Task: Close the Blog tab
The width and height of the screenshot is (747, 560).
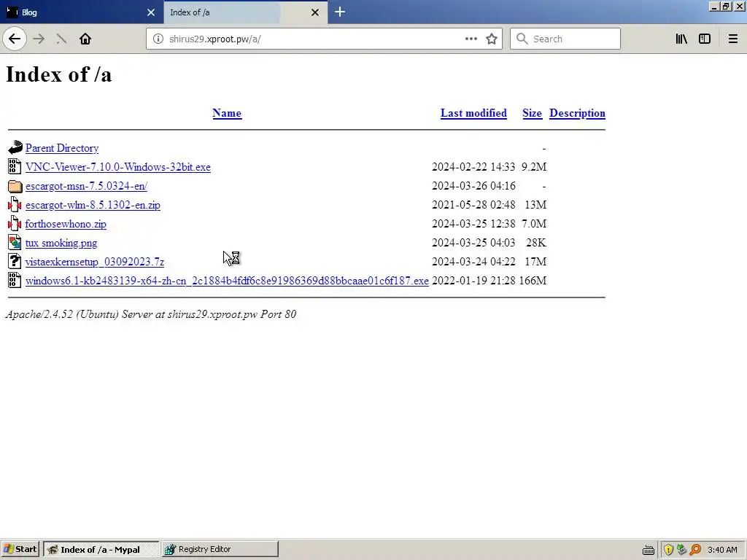Action: [151, 12]
